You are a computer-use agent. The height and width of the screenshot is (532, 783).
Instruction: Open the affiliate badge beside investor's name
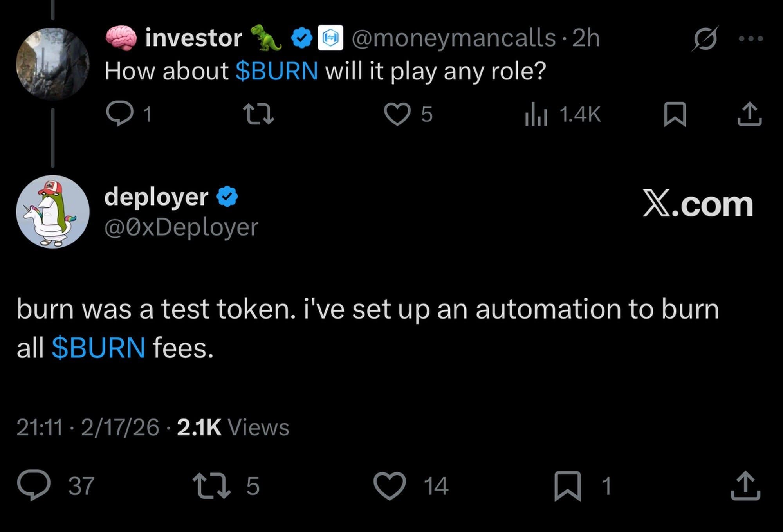[330, 38]
